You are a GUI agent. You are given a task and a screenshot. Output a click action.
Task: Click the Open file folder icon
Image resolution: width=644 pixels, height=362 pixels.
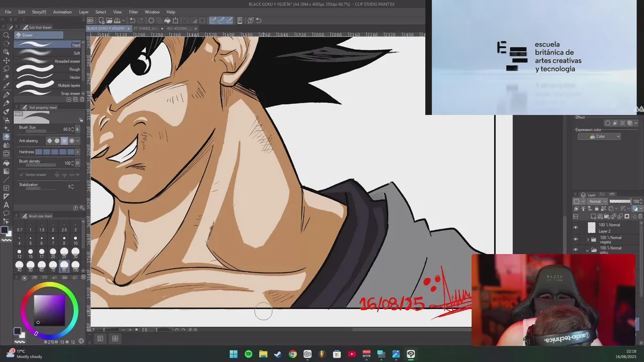[109, 21]
